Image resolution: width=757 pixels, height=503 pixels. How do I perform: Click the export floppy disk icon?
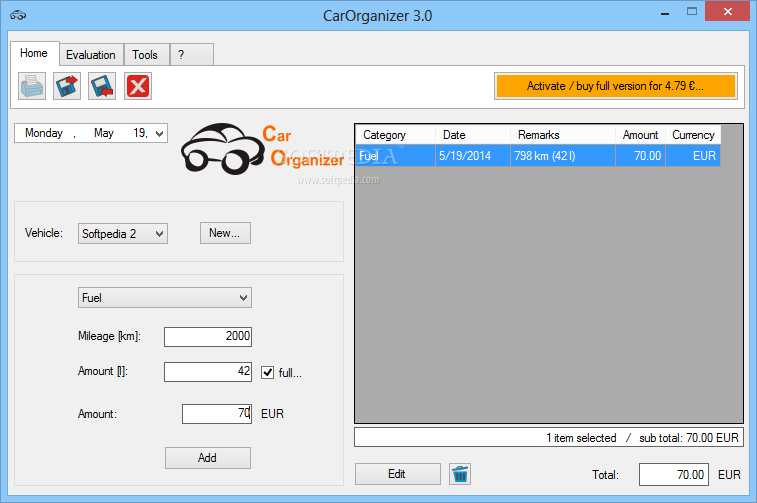67,86
